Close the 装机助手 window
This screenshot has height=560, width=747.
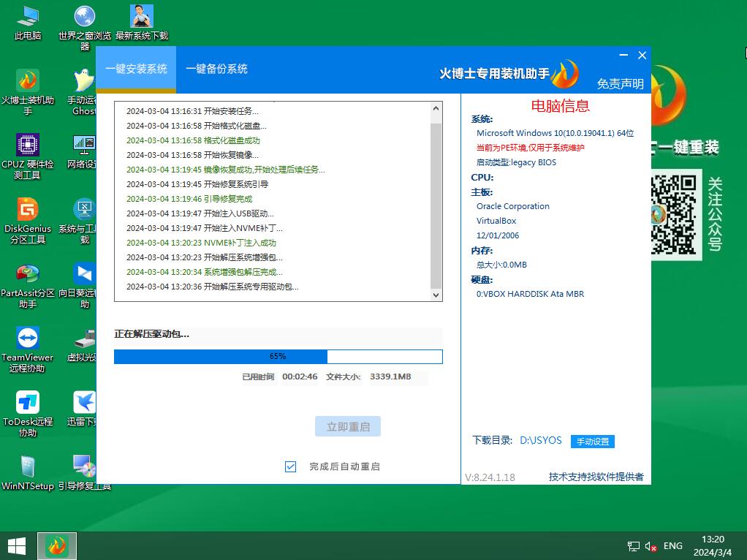642,56
